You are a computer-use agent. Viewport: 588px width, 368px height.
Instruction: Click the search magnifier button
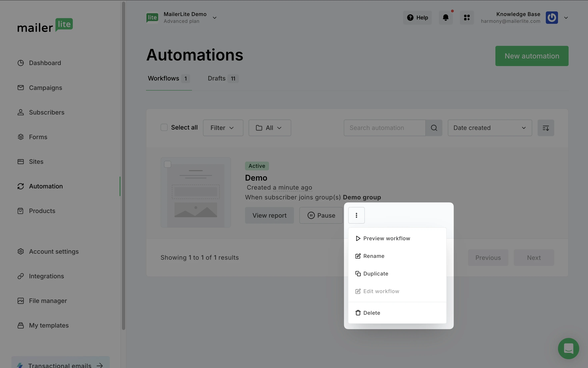[x=434, y=128]
